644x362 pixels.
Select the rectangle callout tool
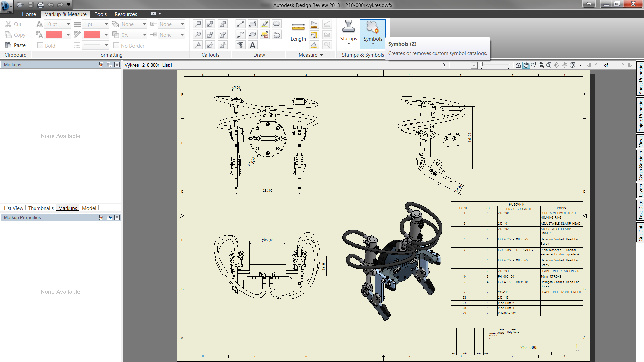click(198, 24)
